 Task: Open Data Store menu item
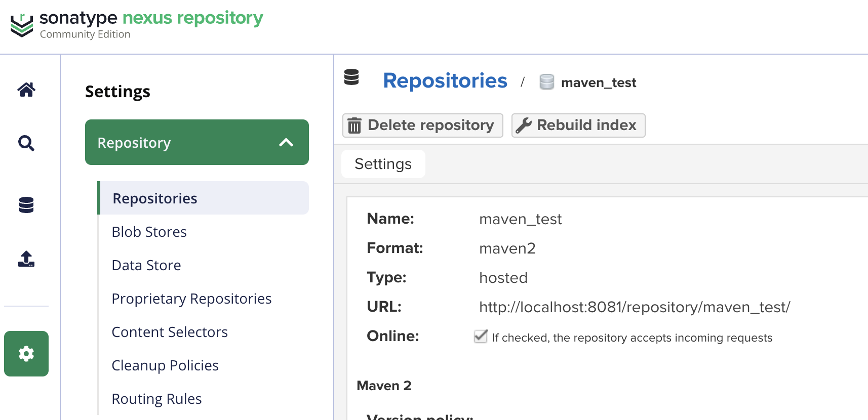click(146, 265)
